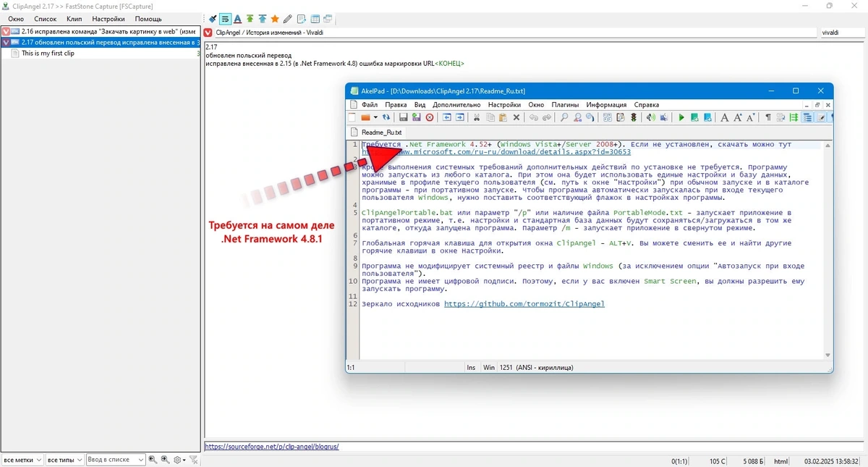Click the cut scissors icon in AkelPad

click(477, 117)
